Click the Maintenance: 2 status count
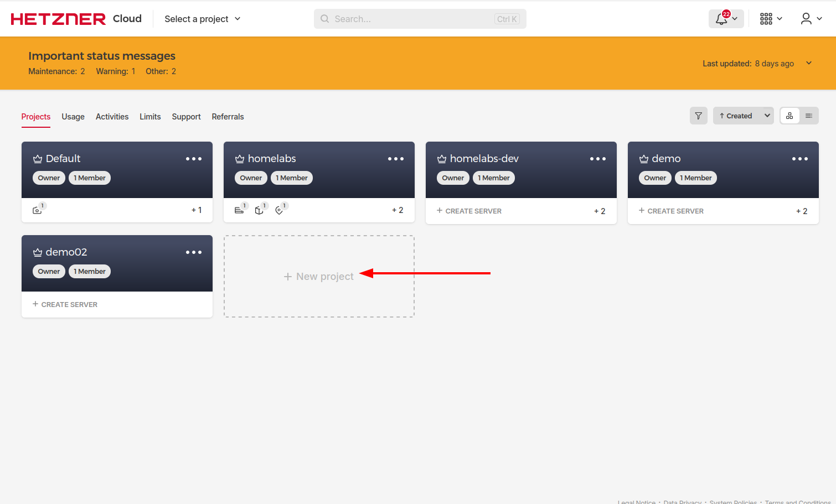Screen dimensions: 836x504 (56, 71)
